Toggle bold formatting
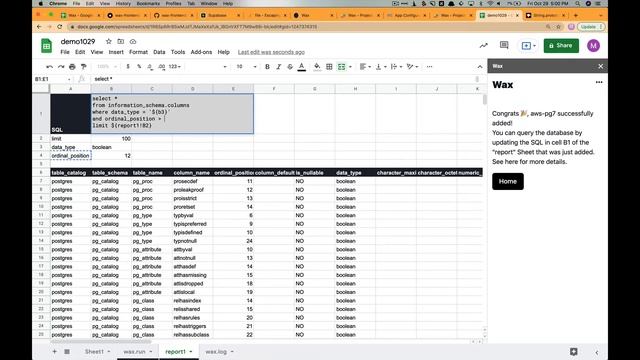 tap(267, 67)
